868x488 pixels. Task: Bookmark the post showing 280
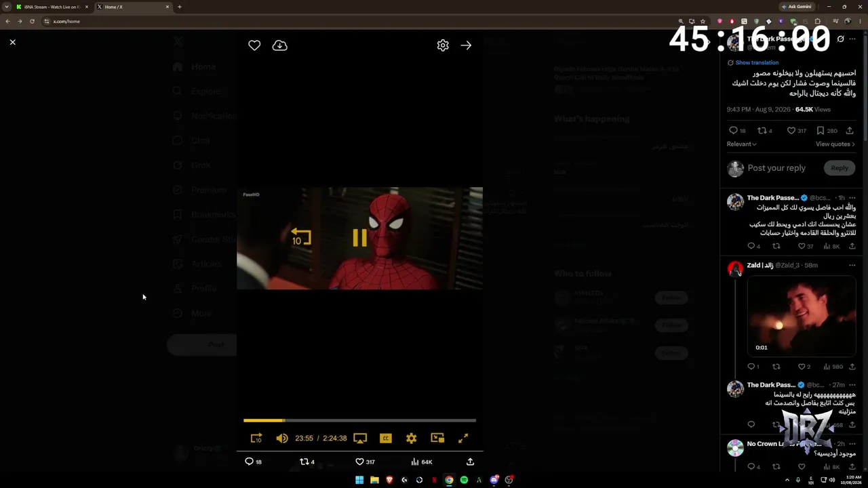tap(821, 131)
